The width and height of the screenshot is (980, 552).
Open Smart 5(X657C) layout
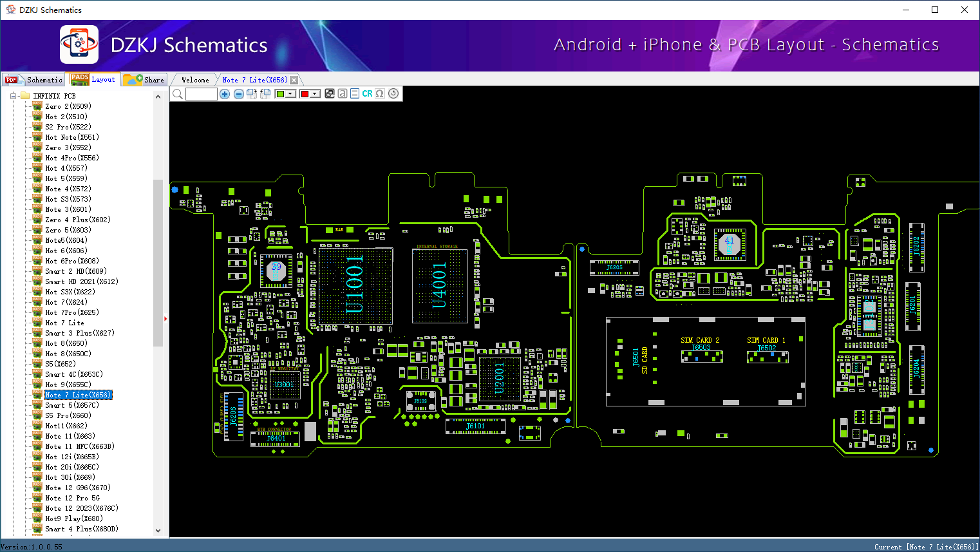[x=72, y=405]
